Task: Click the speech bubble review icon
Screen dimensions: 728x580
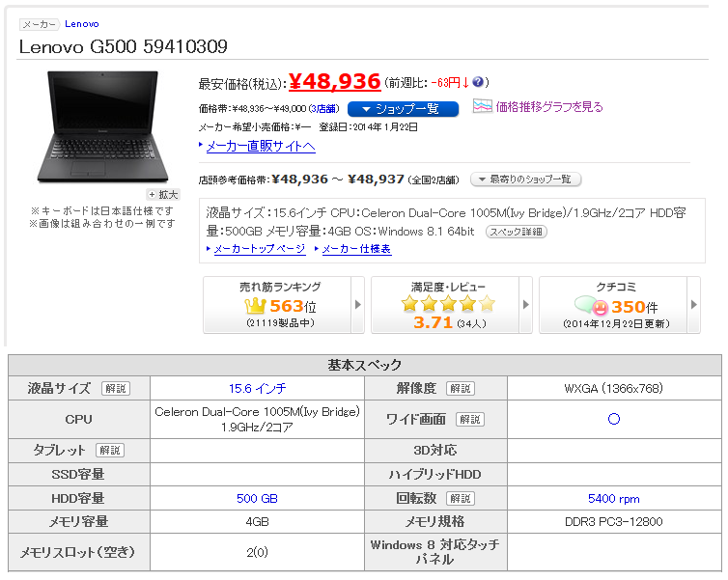Action: 591,306
